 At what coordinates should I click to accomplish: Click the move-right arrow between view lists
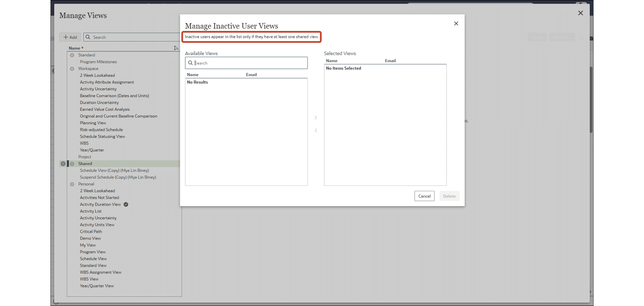[x=316, y=117]
